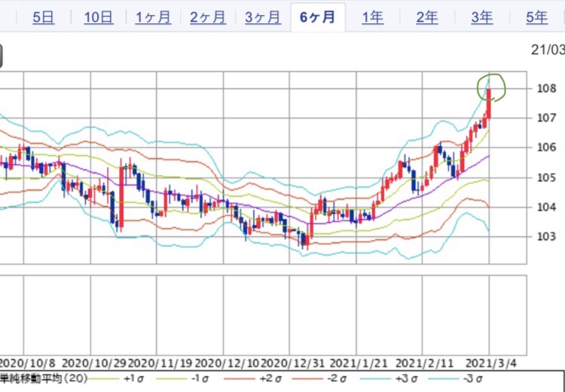Click the 2020/10/29 date label

[94, 363]
